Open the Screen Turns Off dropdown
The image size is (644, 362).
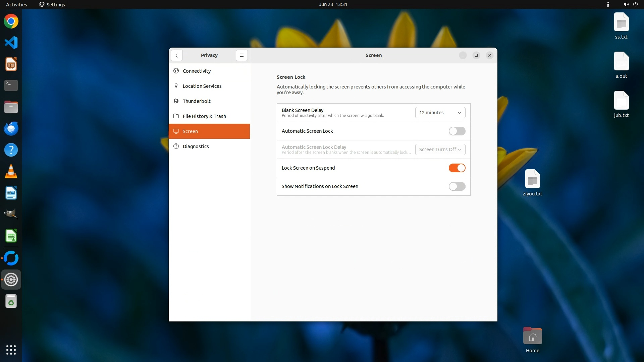440,149
